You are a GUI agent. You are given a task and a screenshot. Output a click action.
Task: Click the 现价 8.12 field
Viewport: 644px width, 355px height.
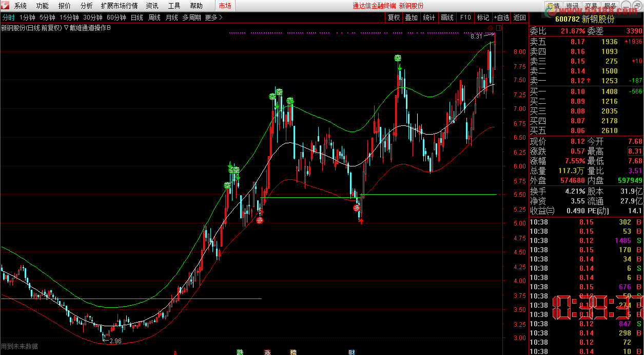click(557, 141)
